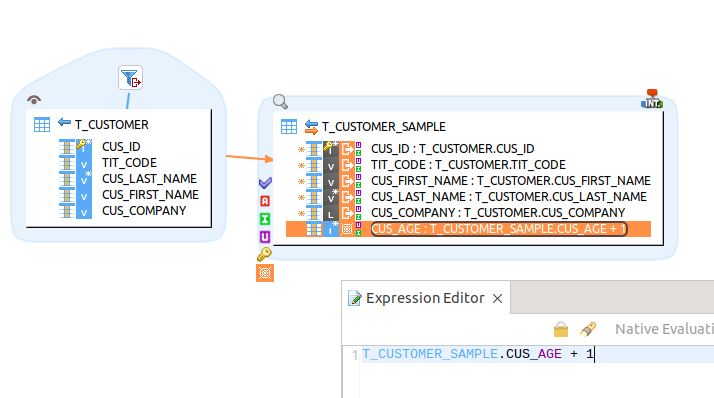Select mapping CUS_ID : T_CUSTOMER.CUS_ID

(x=453, y=149)
